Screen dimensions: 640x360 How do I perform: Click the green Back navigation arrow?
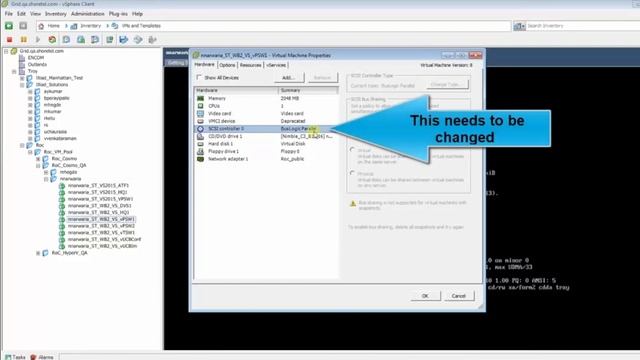point(9,26)
